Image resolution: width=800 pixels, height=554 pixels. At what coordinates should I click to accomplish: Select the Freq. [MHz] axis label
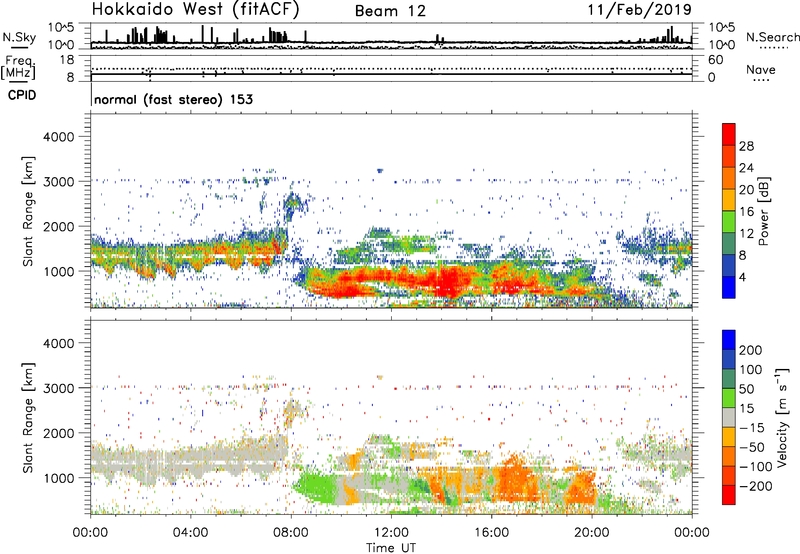coord(18,68)
